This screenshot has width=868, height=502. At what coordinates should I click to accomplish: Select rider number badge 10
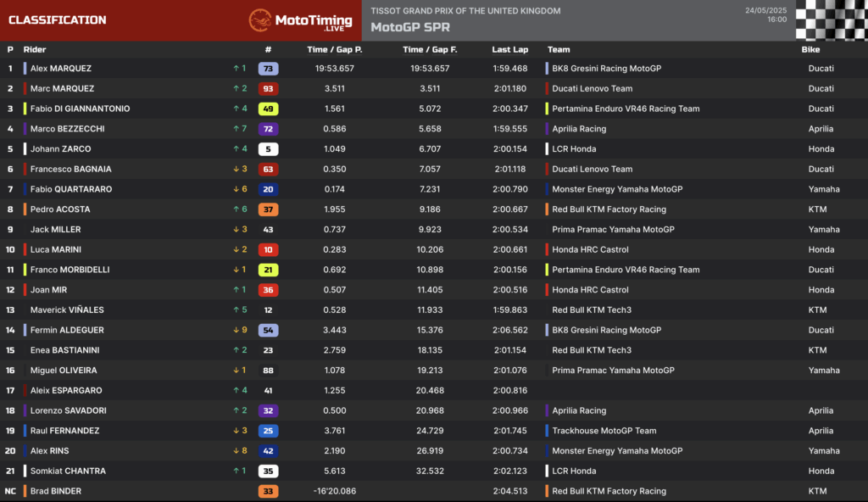268,250
